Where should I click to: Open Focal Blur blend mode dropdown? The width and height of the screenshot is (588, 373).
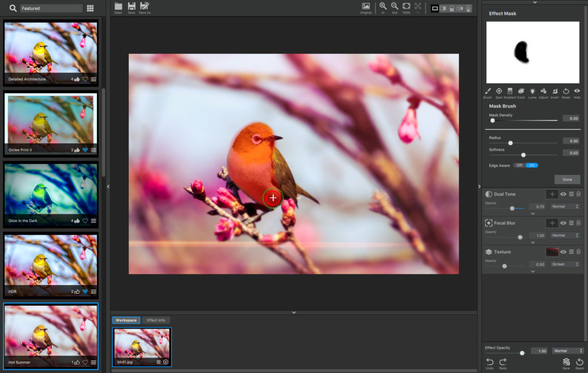pos(565,235)
